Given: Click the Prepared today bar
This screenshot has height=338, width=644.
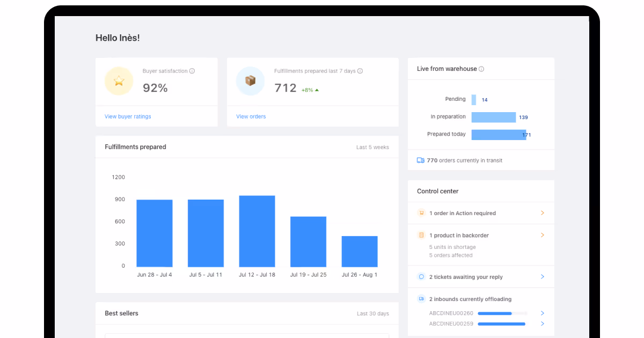Looking at the screenshot, I should pos(499,135).
